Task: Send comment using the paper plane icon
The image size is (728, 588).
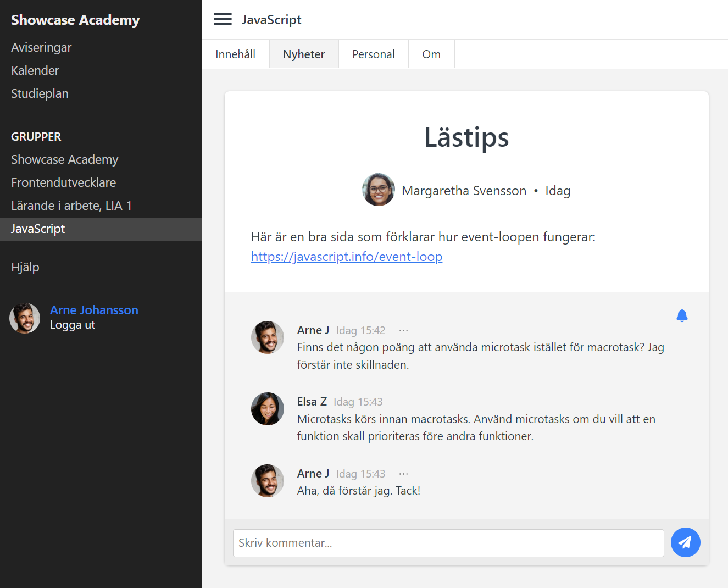Action: click(x=685, y=542)
